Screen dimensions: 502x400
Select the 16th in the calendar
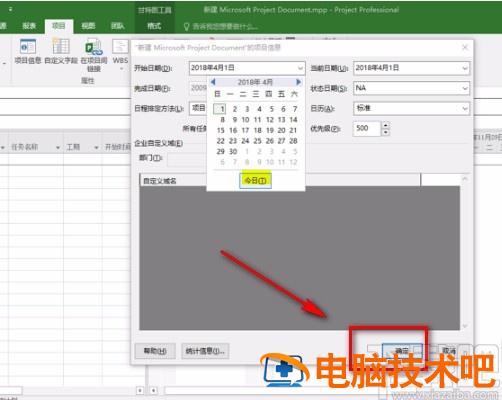pos(233,130)
